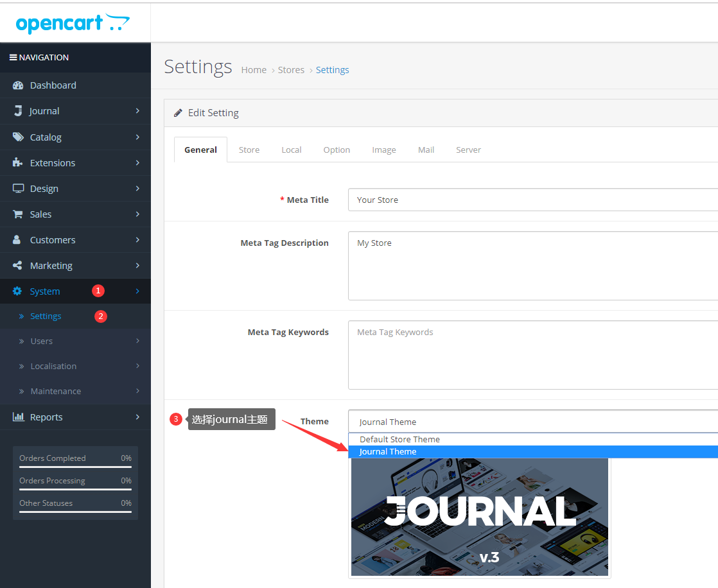Expand the Maintenance submenu chevron
The width and height of the screenshot is (718, 588).
pyautogui.click(x=137, y=391)
